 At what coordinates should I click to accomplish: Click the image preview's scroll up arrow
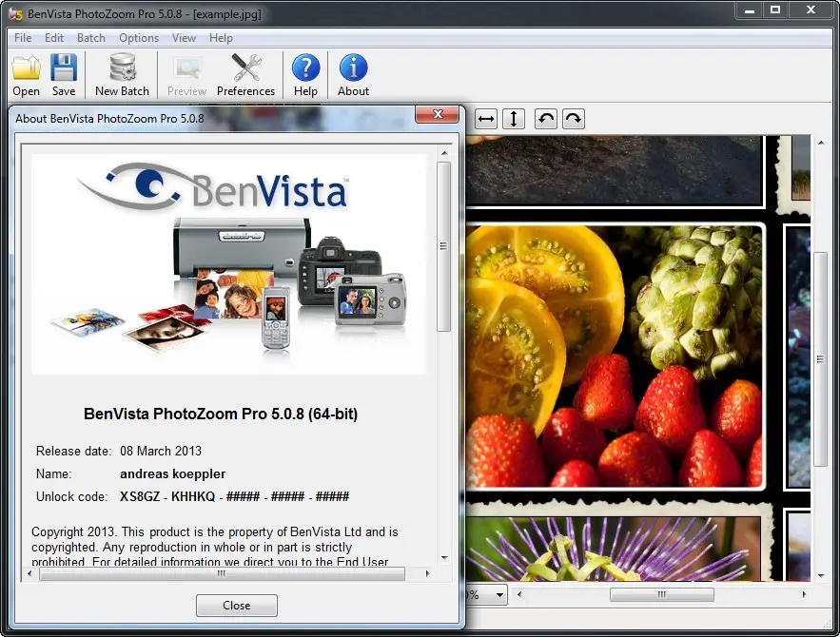(821, 143)
